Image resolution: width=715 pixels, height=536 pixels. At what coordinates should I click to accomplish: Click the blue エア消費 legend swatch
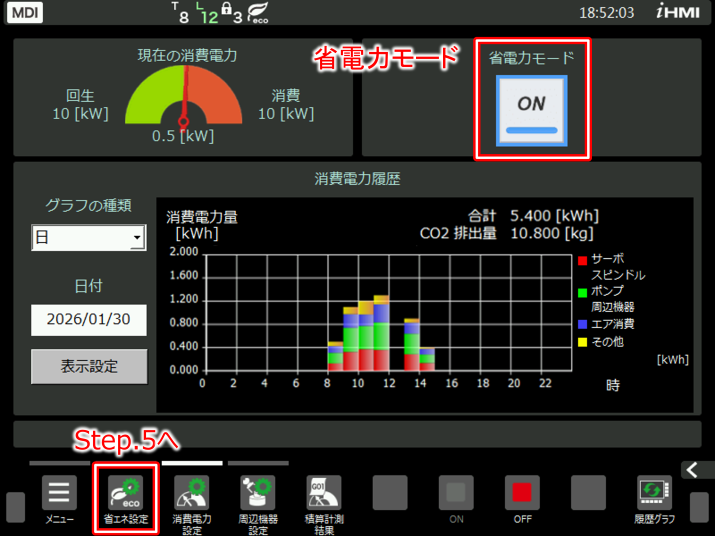point(582,324)
